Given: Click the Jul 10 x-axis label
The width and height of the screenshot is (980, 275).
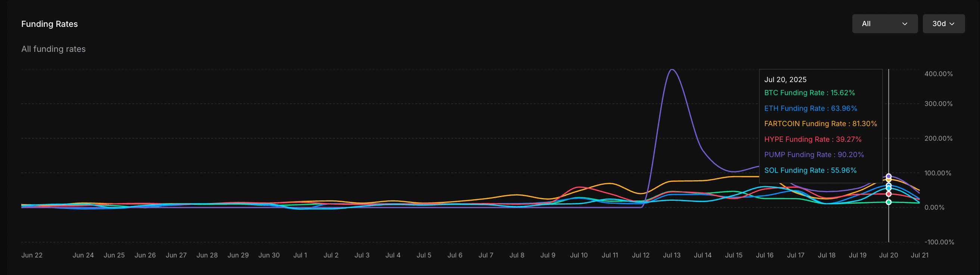Looking at the screenshot, I should (x=579, y=255).
